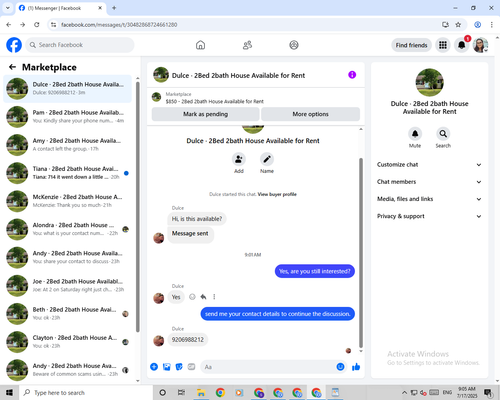Viewport: 500px width, 400px height.
Task: Click the house thumbnail in right panel
Action: [x=429, y=82]
